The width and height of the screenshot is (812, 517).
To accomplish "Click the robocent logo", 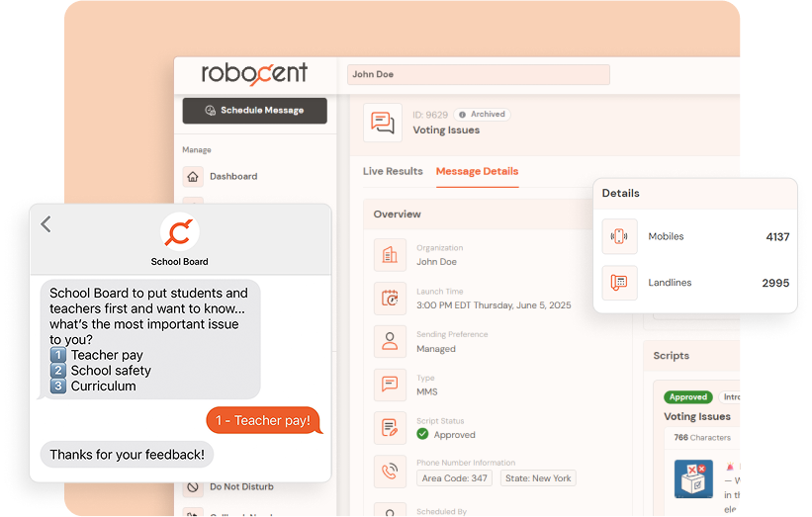I will click(254, 73).
